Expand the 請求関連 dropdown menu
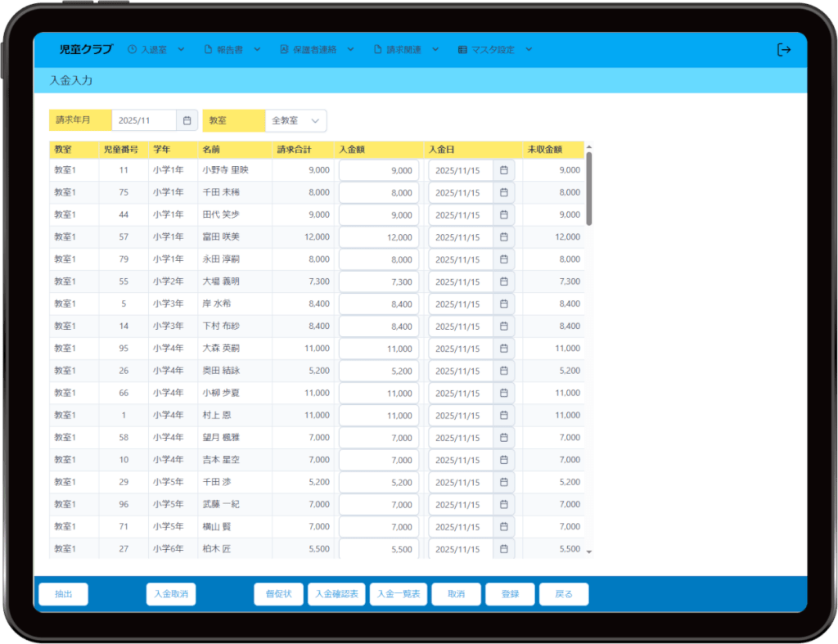Screen dimensions: 838x644 413,50
